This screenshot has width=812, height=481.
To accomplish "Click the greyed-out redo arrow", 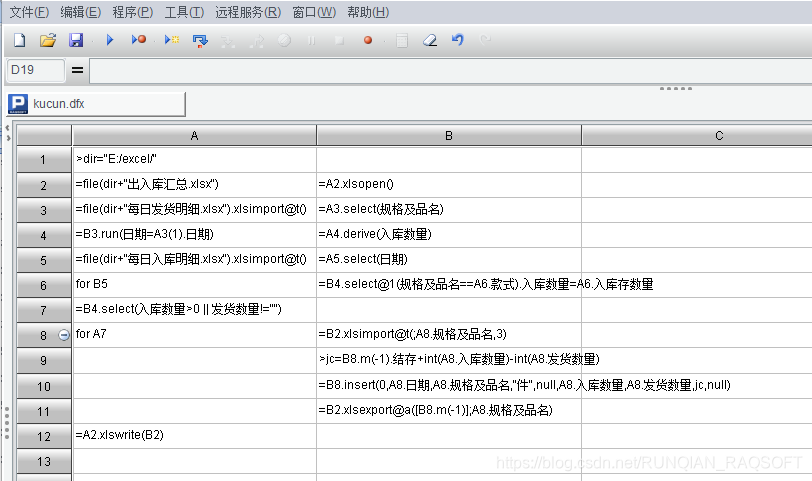I will pos(486,40).
